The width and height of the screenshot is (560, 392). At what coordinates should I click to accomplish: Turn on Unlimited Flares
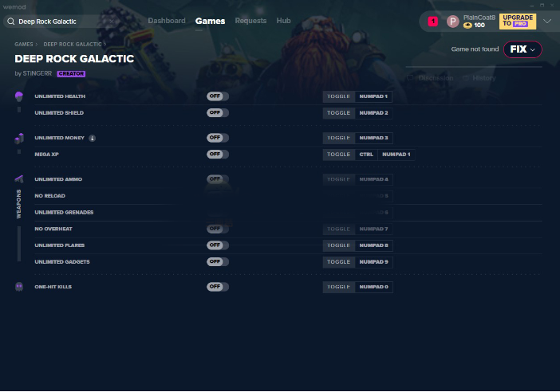click(218, 245)
